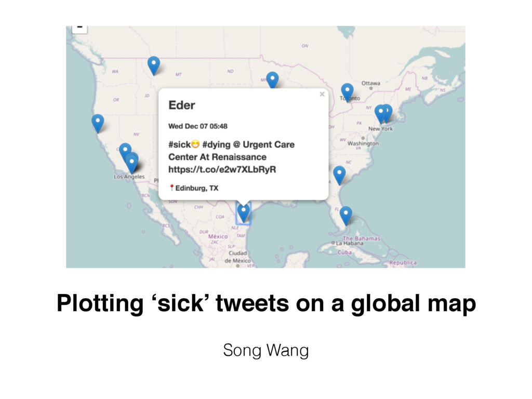The image size is (532, 399).
Task: Click the left New York marker
Action: (380, 114)
